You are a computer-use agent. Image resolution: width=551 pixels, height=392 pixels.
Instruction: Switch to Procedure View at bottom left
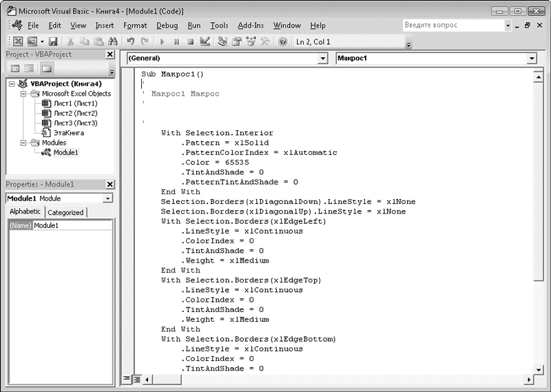[127, 379]
